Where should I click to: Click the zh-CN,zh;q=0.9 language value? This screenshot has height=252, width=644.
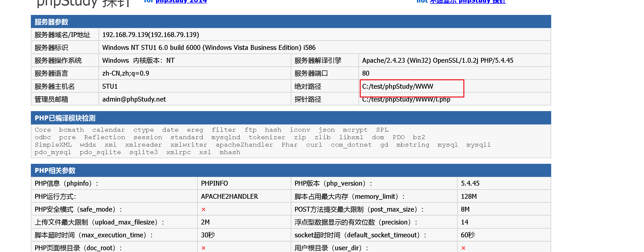(126, 73)
